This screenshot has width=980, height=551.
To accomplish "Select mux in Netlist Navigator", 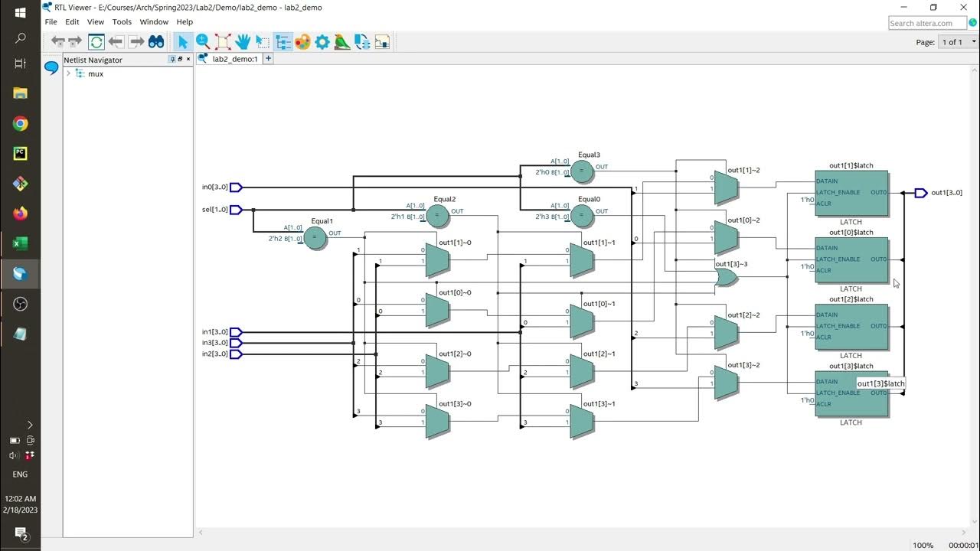I will pyautogui.click(x=96, y=73).
